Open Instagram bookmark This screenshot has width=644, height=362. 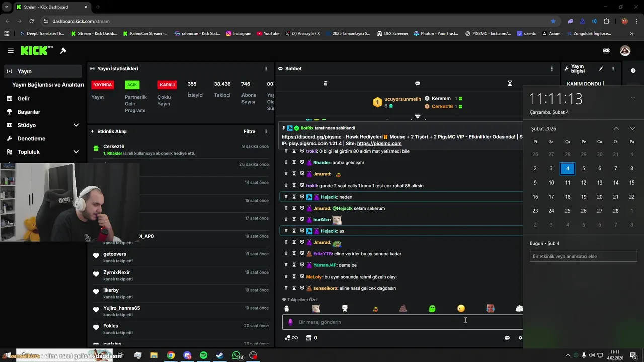(238, 33)
